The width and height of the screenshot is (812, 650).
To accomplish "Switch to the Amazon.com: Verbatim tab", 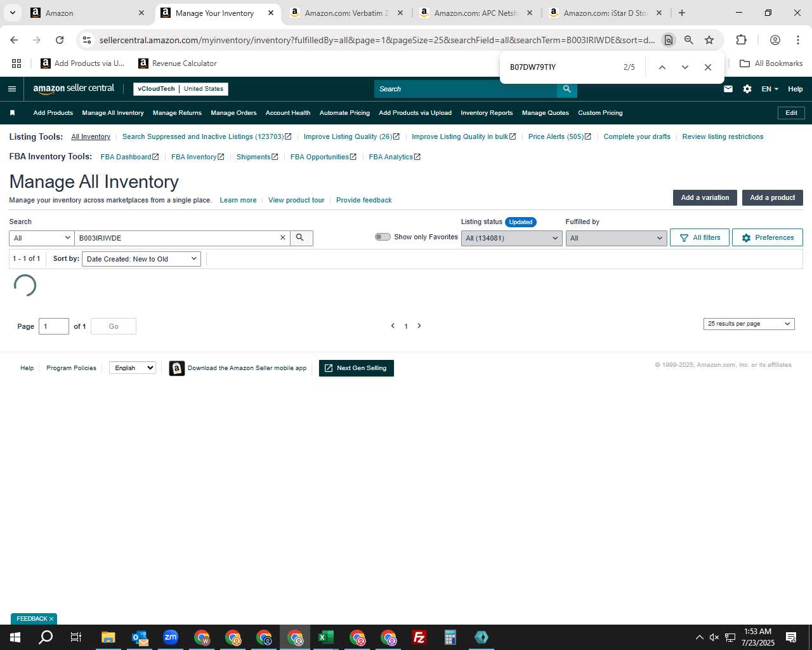I will (x=346, y=13).
